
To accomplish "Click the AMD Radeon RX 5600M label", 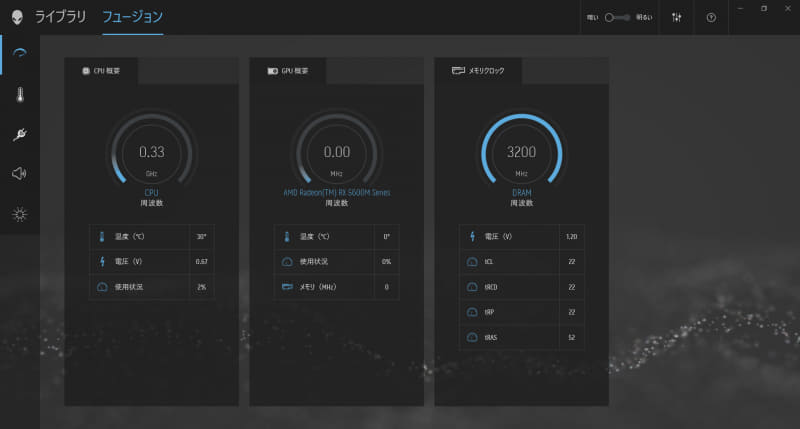I will 337,192.
